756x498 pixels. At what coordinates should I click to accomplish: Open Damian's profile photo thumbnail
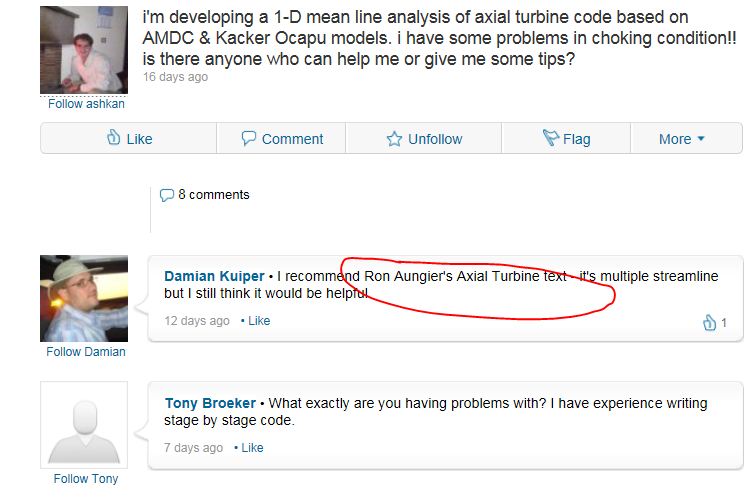84,299
